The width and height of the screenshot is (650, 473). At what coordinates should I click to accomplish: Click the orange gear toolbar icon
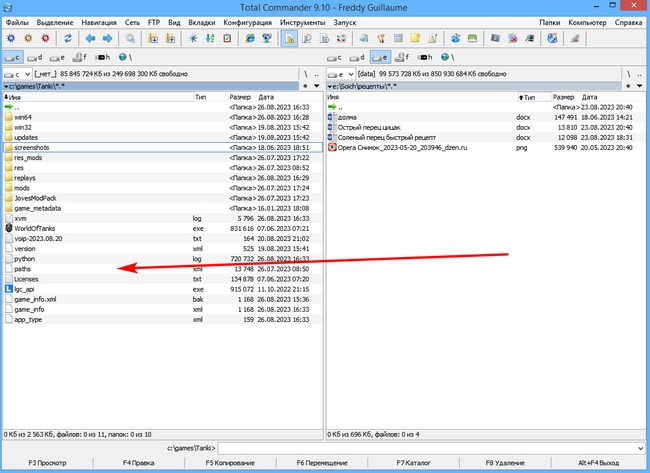point(28,39)
